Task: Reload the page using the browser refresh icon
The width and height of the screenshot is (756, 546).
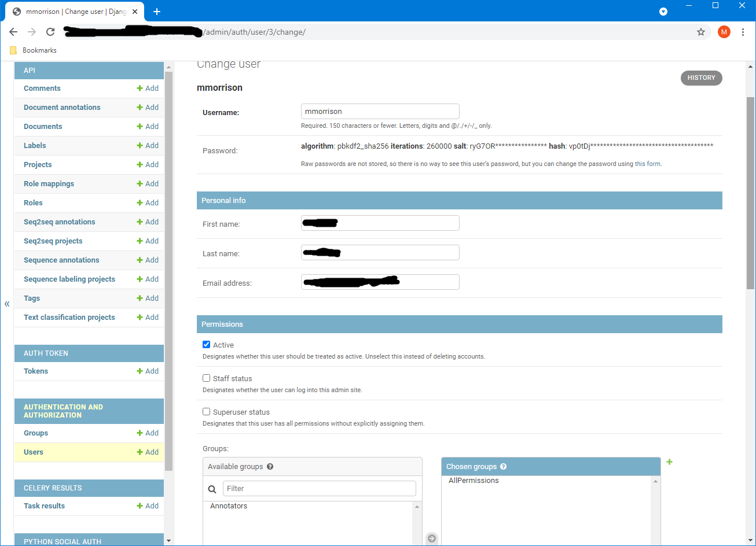Action: tap(50, 32)
